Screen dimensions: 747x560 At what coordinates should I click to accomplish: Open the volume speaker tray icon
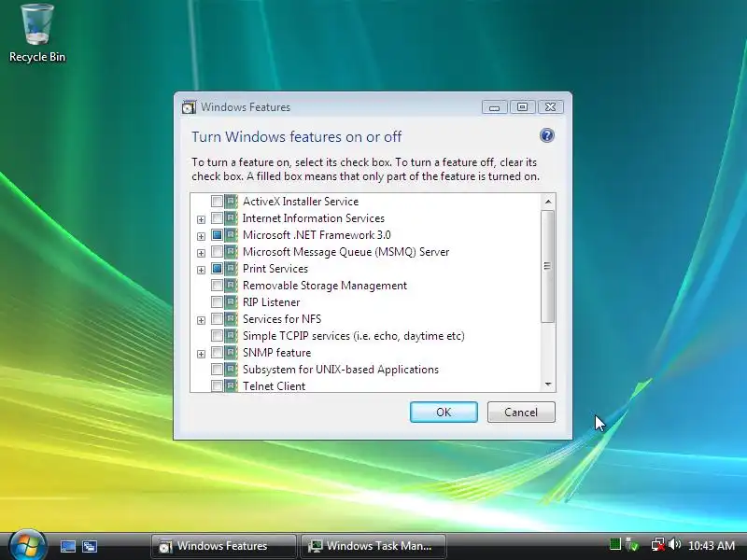coord(674,544)
